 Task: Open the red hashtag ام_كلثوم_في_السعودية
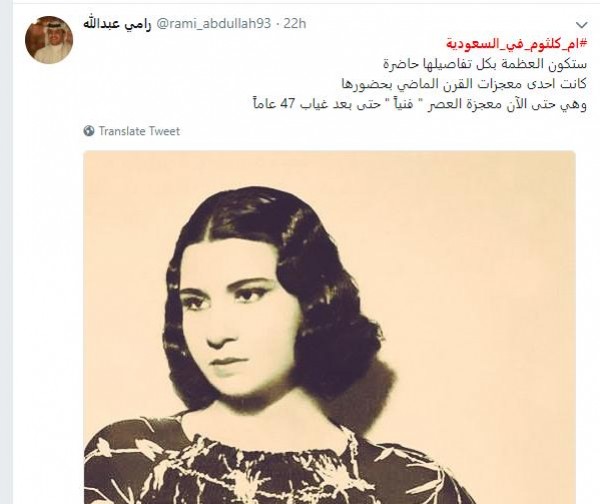tap(516, 43)
